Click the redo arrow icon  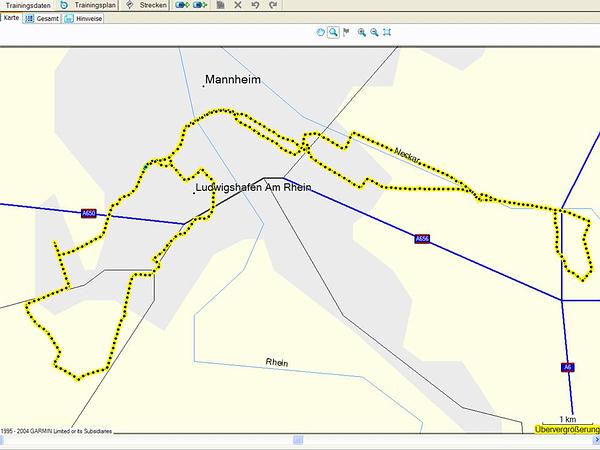click(x=275, y=5)
